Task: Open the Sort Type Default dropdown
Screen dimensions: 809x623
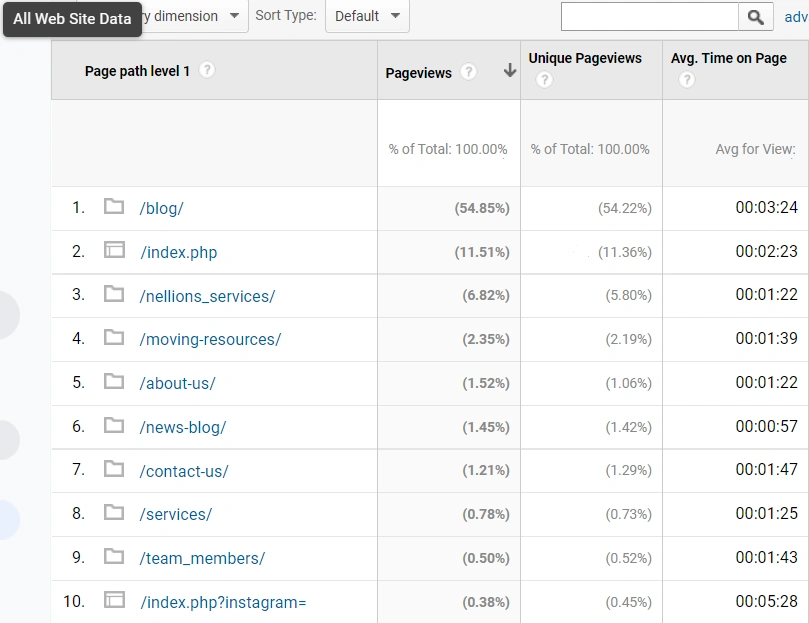Action: [x=367, y=16]
